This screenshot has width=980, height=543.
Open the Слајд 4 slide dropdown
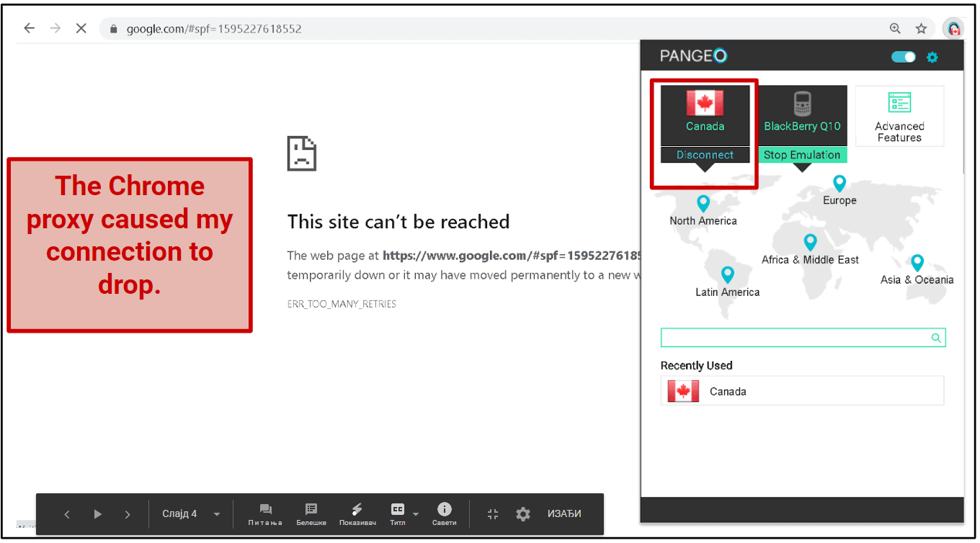(x=191, y=514)
